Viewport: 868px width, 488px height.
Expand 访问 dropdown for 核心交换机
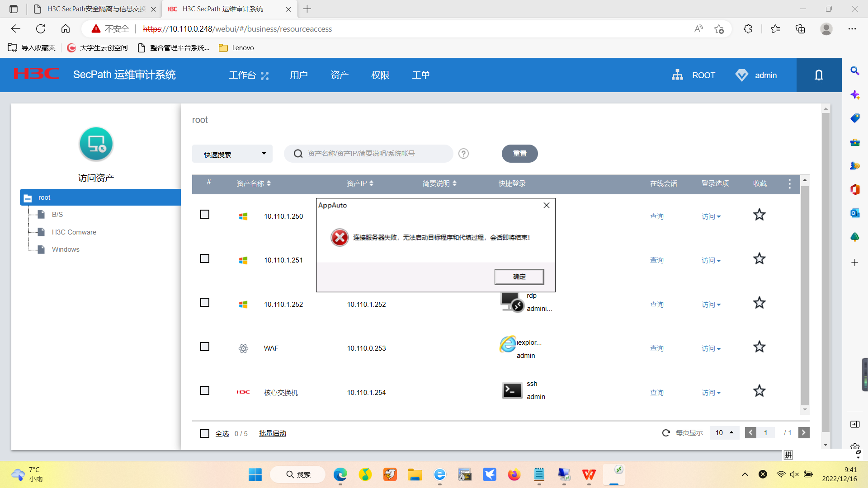click(x=711, y=393)
